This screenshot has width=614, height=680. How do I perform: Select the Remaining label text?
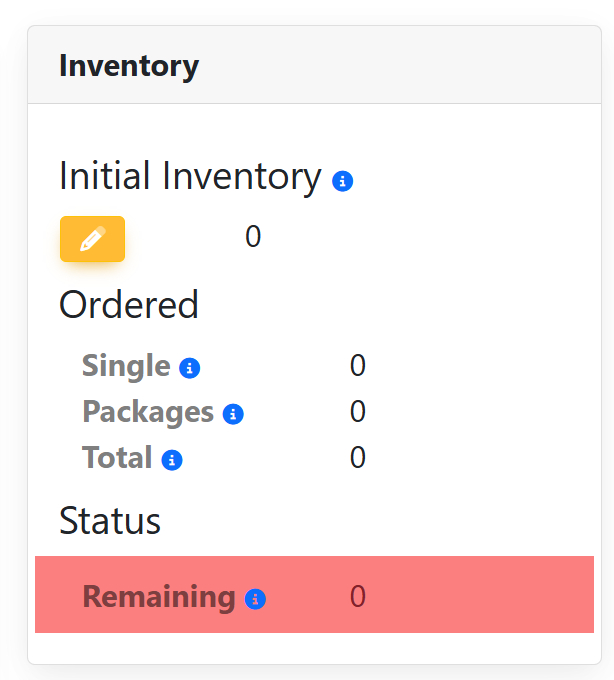pyautogui.click(x=158, y=597)
